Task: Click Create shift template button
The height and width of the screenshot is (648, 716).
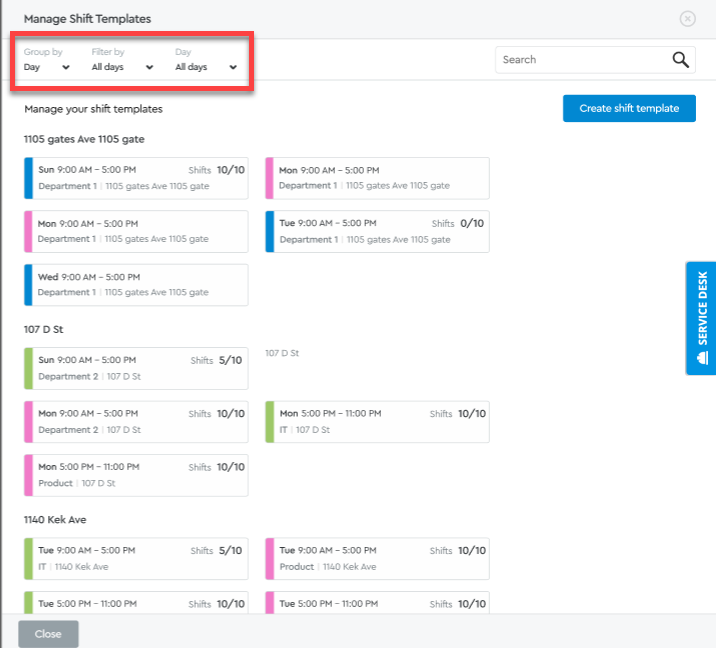Action: pyautogui.click(x=629, y=108)
